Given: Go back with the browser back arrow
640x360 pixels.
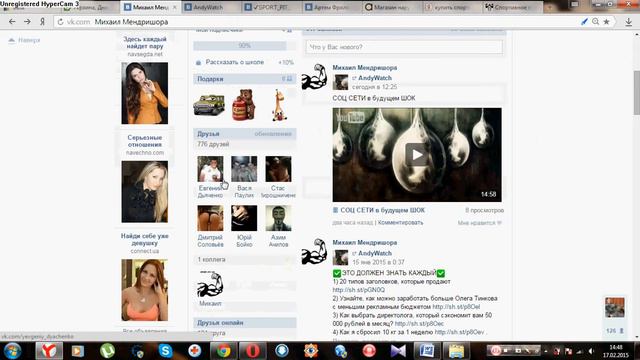Looking at the screenshot, I should [12, 22].
